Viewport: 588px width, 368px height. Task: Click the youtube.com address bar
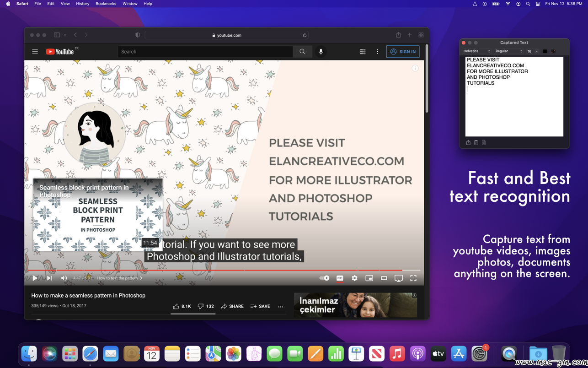227,35
